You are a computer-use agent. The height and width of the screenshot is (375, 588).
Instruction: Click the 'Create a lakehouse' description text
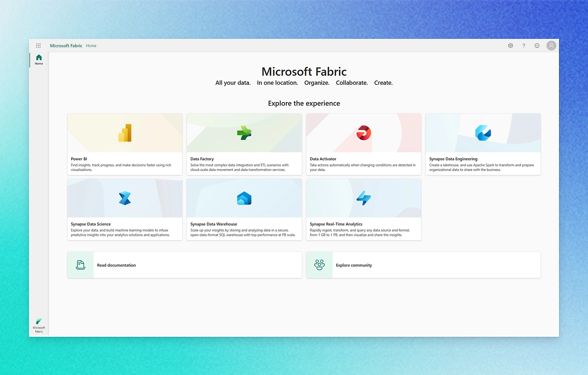481,167
